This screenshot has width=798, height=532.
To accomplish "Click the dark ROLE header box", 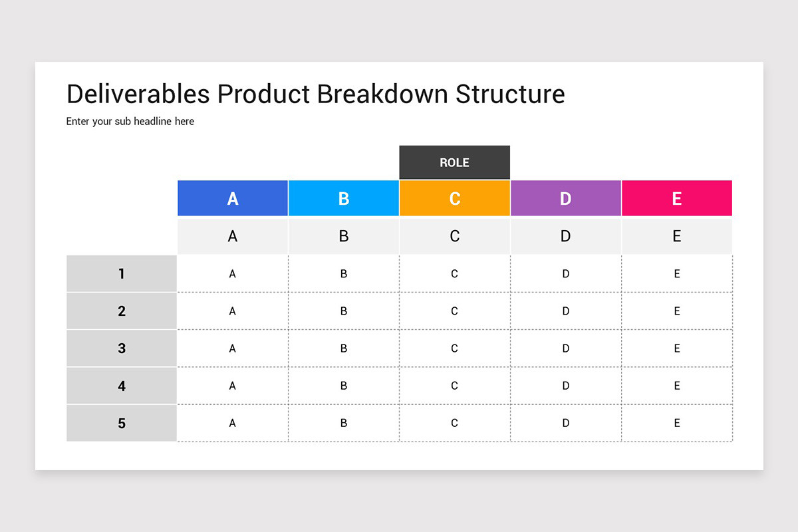I will click(x=455, y=162).
